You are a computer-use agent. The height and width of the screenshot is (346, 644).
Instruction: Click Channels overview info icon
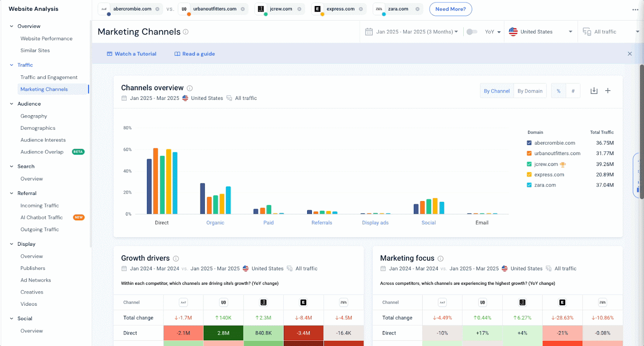[x=190, y=88]
